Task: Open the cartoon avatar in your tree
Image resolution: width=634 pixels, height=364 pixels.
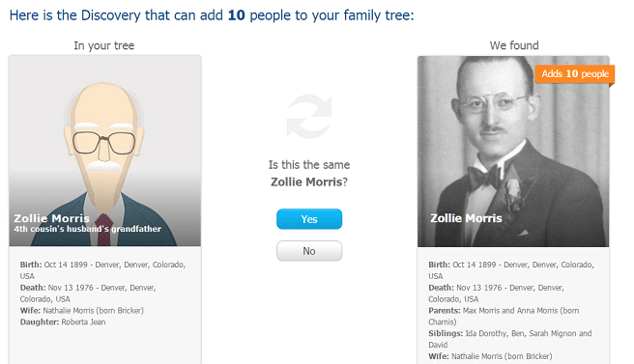Action: pos(105,151)
